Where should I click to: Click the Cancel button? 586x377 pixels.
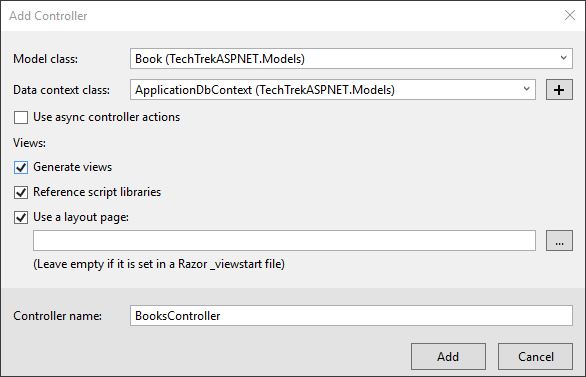[x=535, y=356]
